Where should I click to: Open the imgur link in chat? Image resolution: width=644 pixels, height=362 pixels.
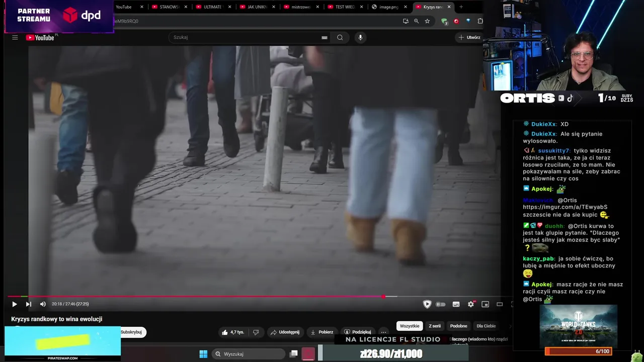[x=565, y=207]
